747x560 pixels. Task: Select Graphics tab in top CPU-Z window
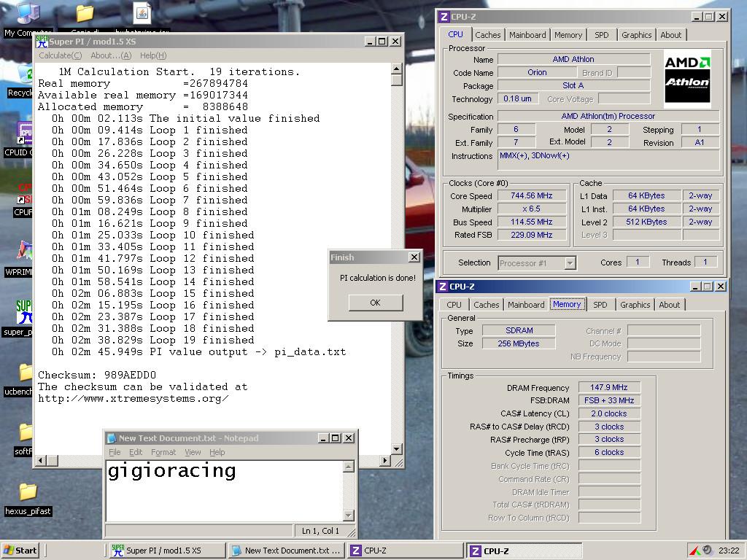[636, 35]
